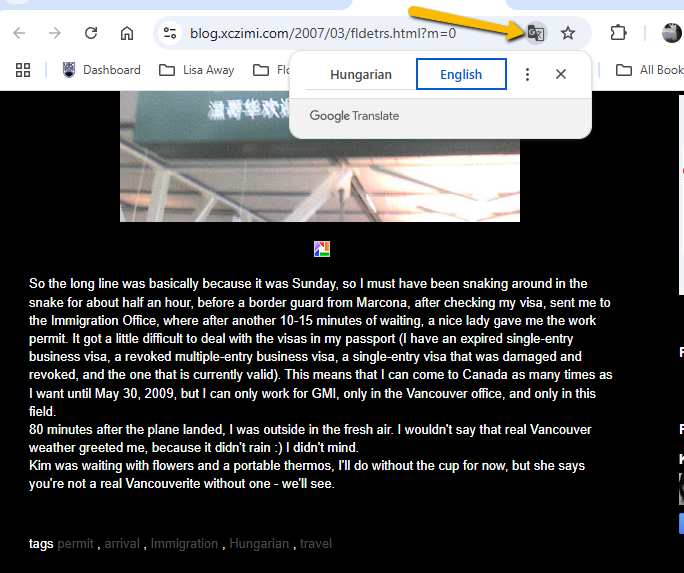Open the All Bookmarks folder

(x=650, y=70)
